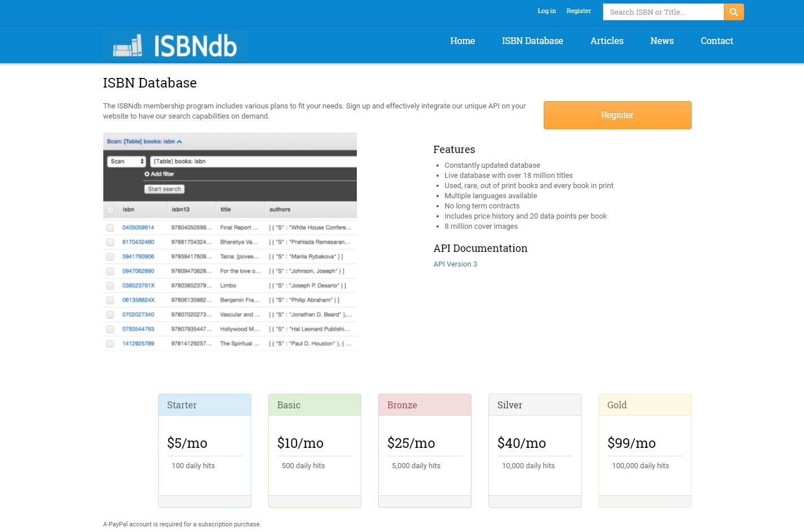Select the Basic plan header

coord(314,405)
